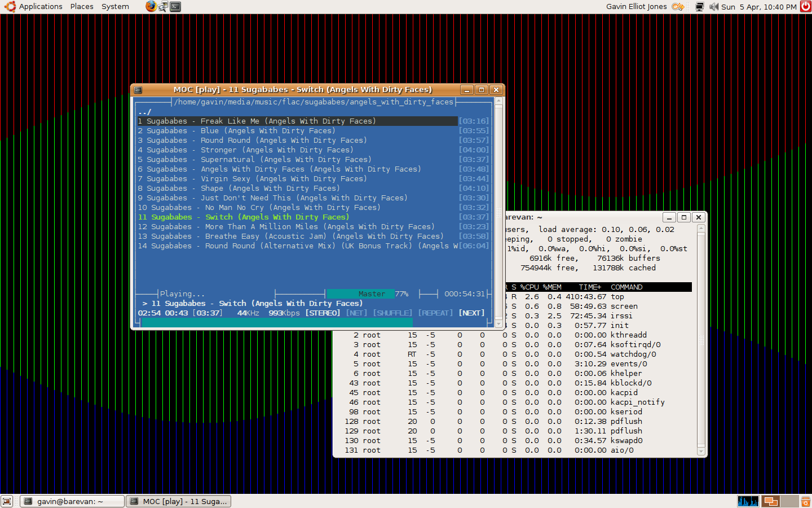812x508 pixels.
Task: Switch to the first workspace in switcher
Action: (770, 501)
